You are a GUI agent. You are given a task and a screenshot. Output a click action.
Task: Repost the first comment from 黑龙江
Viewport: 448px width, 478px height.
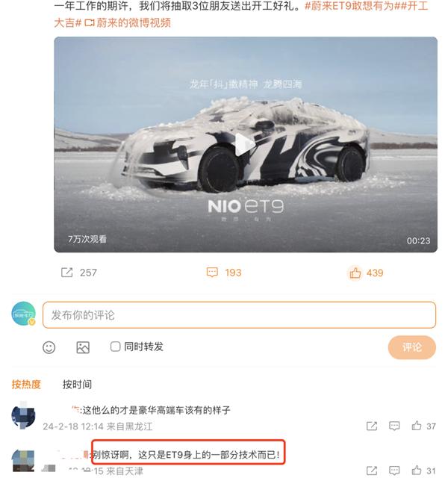(372, 426)
